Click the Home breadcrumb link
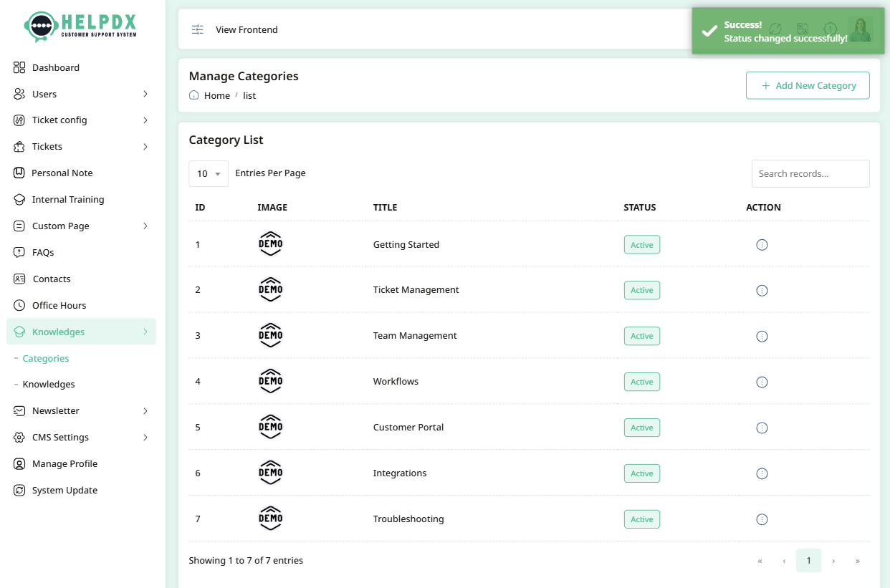 217,95
